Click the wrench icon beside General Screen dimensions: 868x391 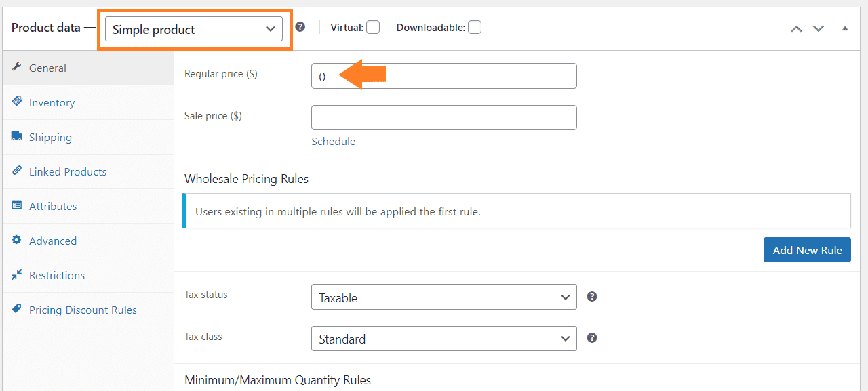click(17, 68)
